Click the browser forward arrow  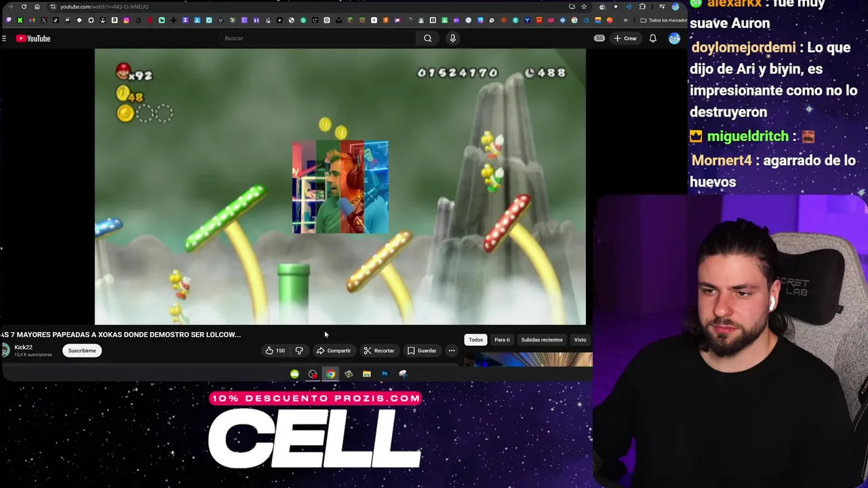tap(10, 7)
